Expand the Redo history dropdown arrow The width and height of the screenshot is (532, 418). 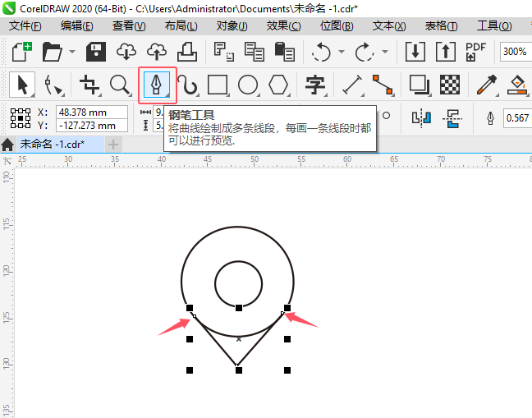pos(385,52)
